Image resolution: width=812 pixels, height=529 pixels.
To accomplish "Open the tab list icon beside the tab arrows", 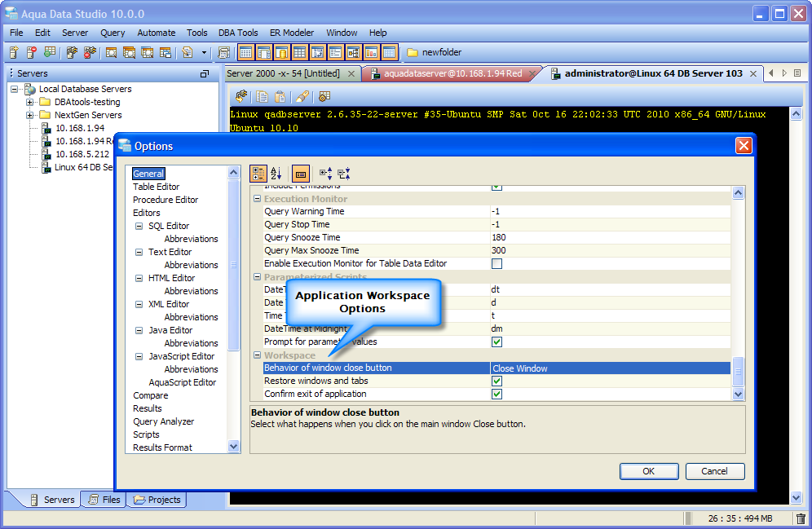I will tap(797, 73).
